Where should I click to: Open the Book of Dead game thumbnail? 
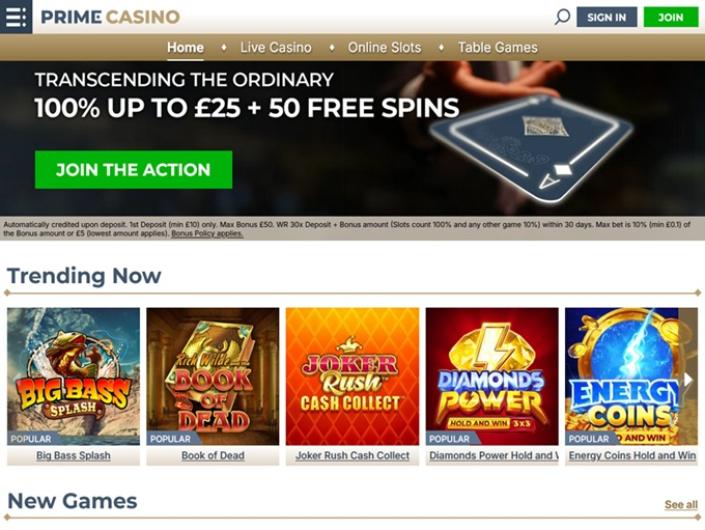tap(213, 376)
